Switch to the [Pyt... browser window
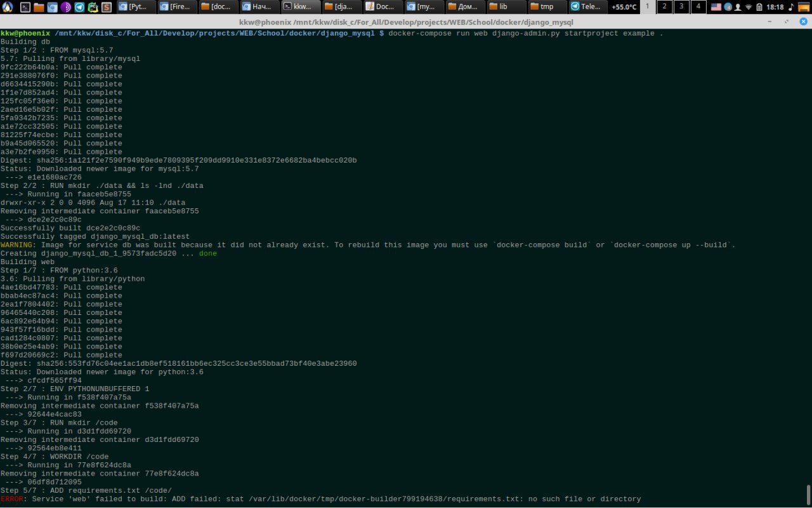 pos(136,7)
